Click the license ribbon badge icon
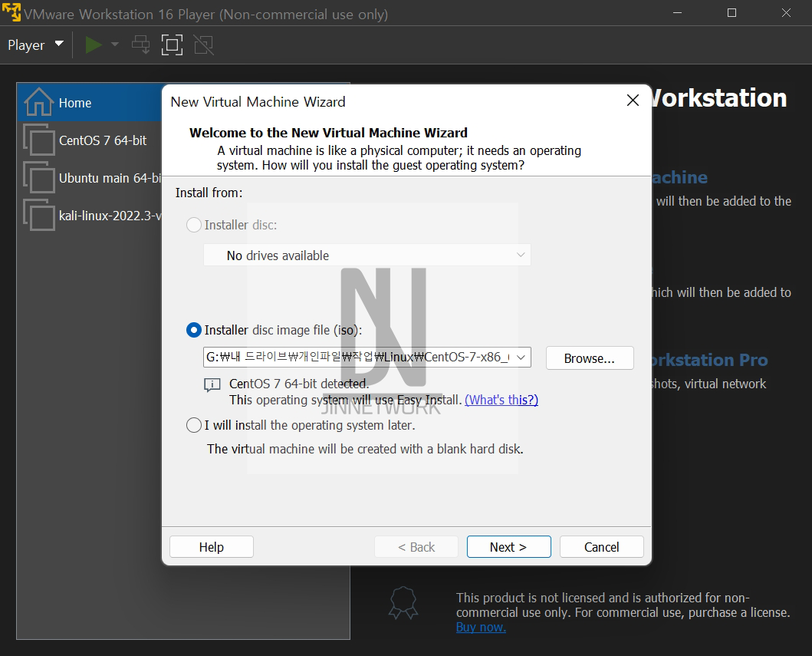Screen dimensions: 812x656 (x=403, y=603)
